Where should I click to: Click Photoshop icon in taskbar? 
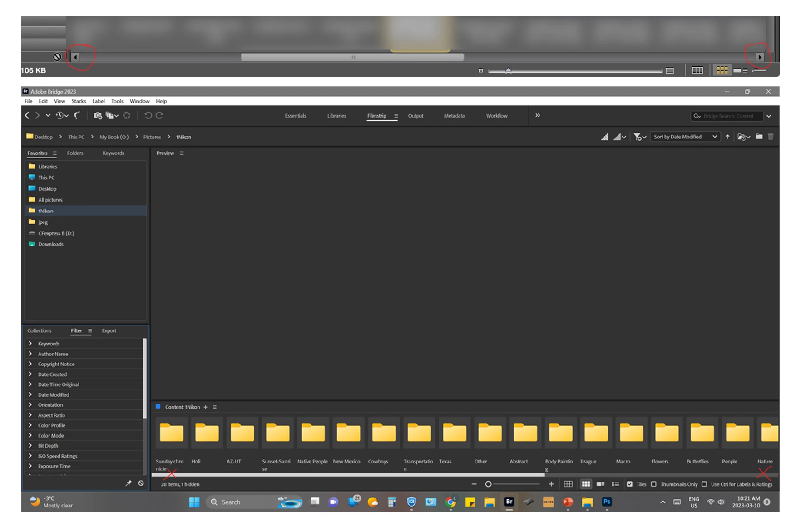[x=607, y=502]
